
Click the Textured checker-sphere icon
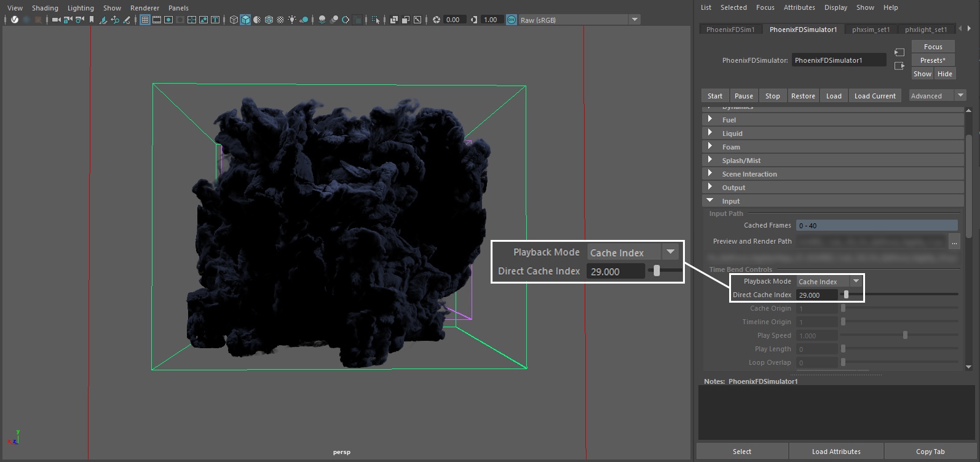pos(280,20)
